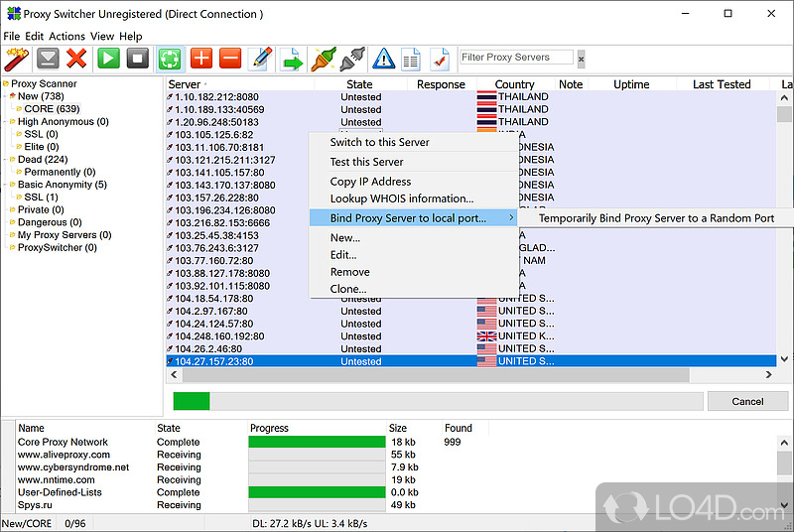Select the Dead (224) folder
The image size is (794, 532).
43,159
